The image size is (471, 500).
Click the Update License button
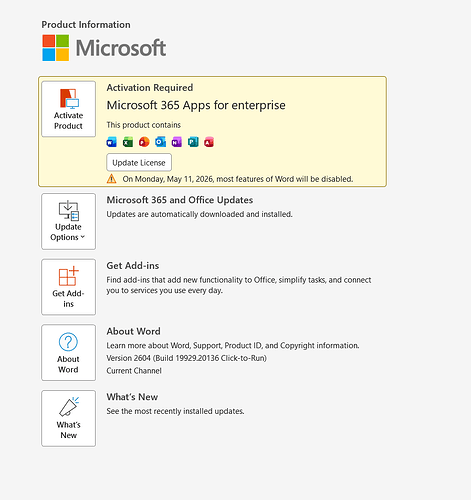point(139,162)
